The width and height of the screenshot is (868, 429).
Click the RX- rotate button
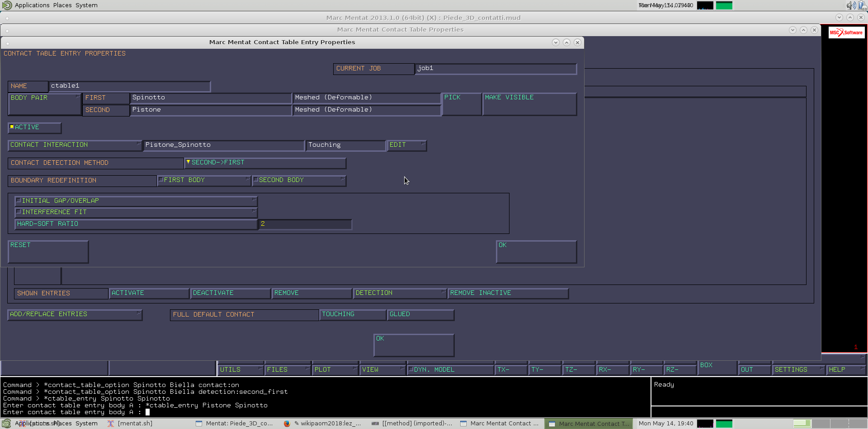613,370
